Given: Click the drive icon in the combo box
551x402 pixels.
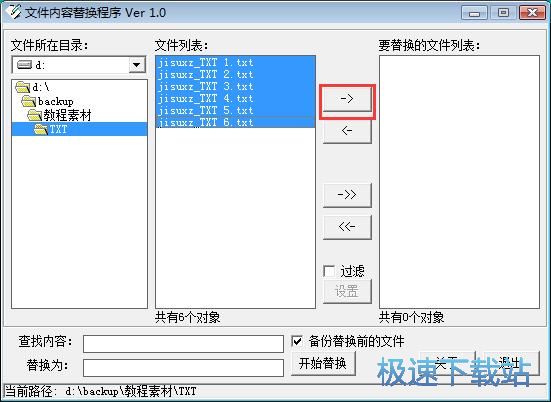Looking at the screenshot, I should pyautogui.click(x=24, y=65).
